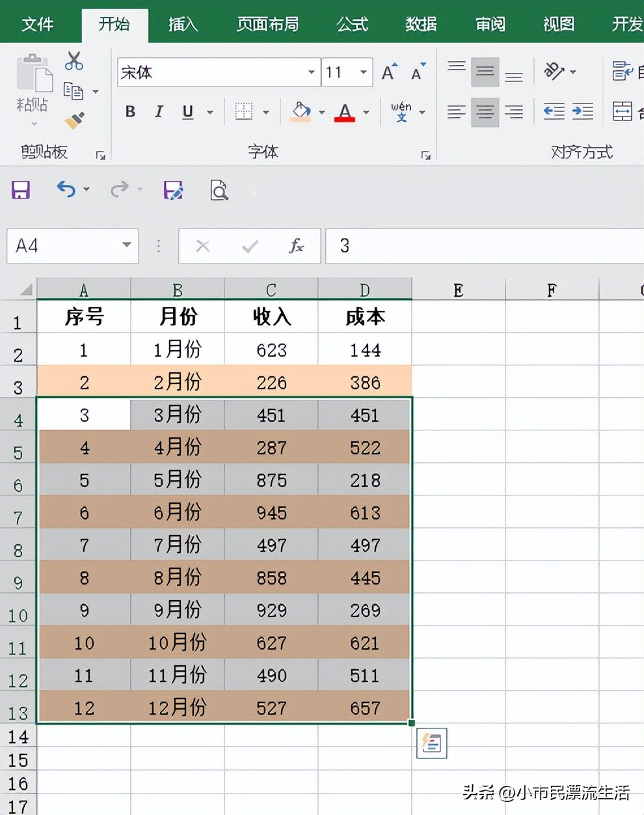Apply cell borders icon
The width and height of the screenshot is (644, 815).
coord(244,111)
